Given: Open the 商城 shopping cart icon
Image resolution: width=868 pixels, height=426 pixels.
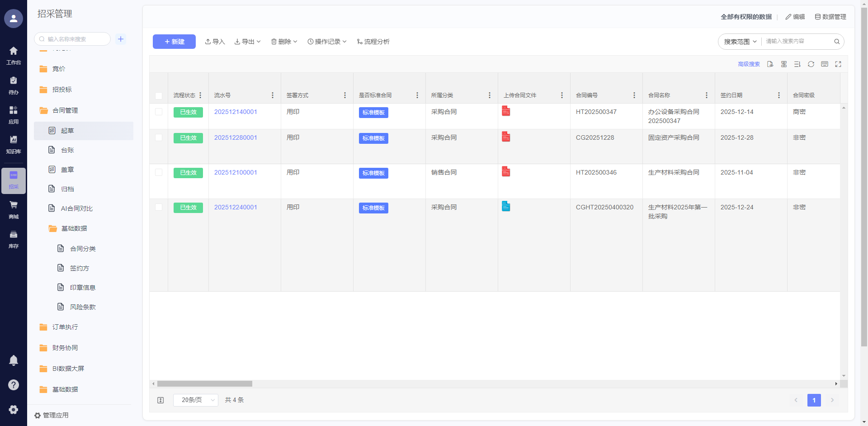Looking at the screenshot, I should [14, 209].
